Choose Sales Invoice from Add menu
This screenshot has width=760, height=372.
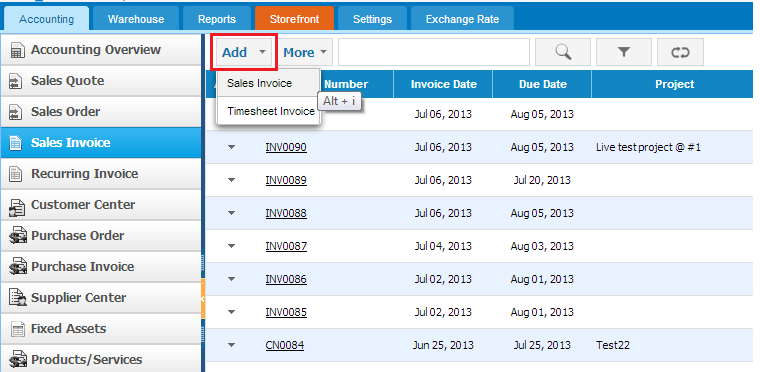(268, 83)
